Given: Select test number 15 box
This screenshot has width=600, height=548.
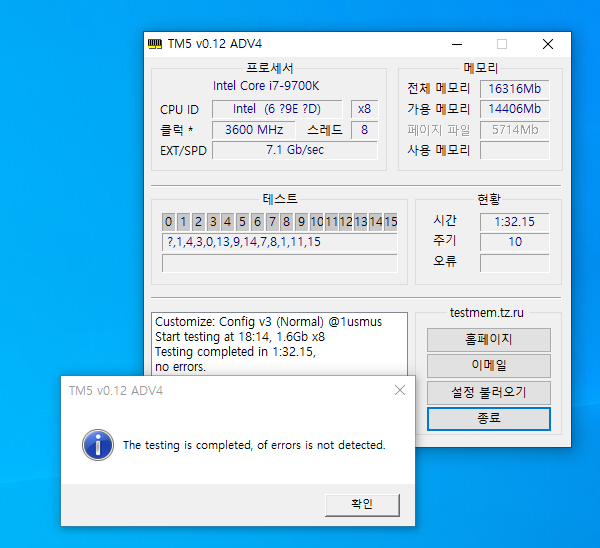Looking at the screenshot, I should (391, 222).
